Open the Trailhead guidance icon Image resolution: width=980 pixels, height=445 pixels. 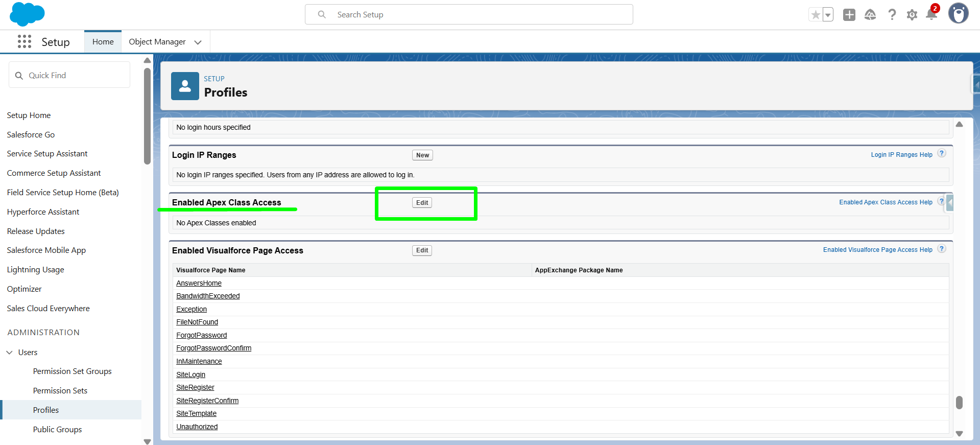pyautogui.click(x=870, y=15)
